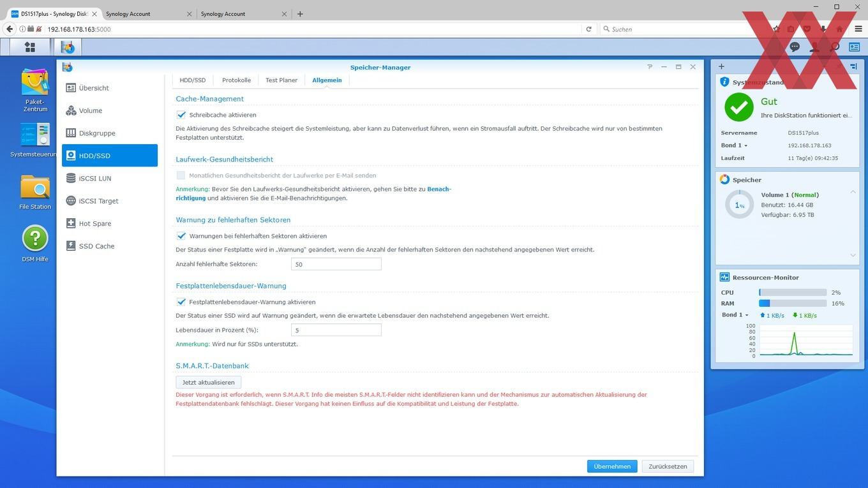Click the Speicher-Manager taskbar icon

point(68,47)
